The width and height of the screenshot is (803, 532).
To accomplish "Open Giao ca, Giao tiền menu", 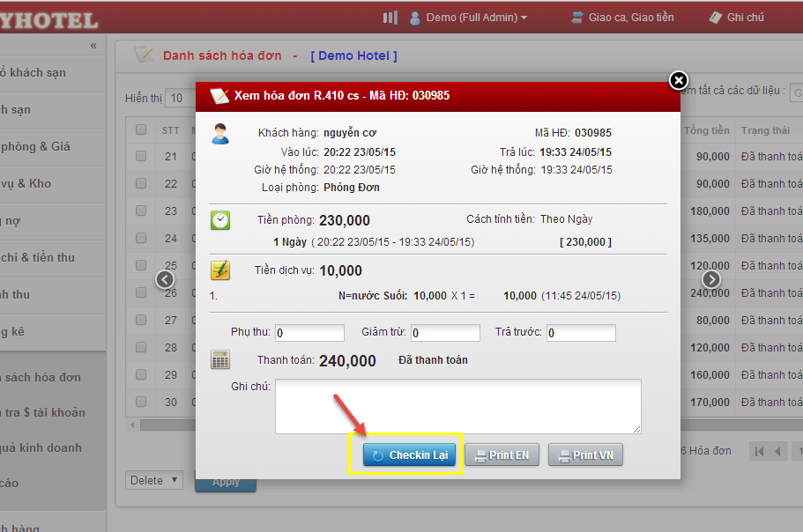I will (622, 18).
